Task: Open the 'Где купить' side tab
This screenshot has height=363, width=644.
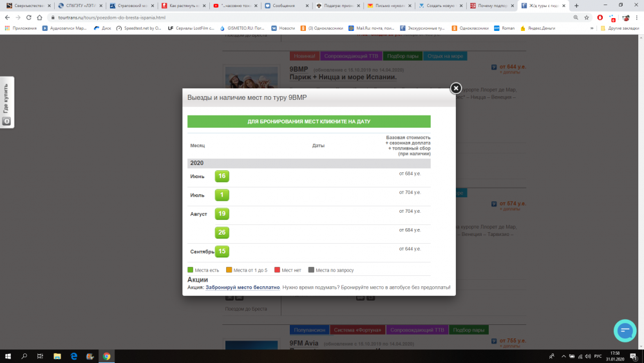Action: [6, 103]
